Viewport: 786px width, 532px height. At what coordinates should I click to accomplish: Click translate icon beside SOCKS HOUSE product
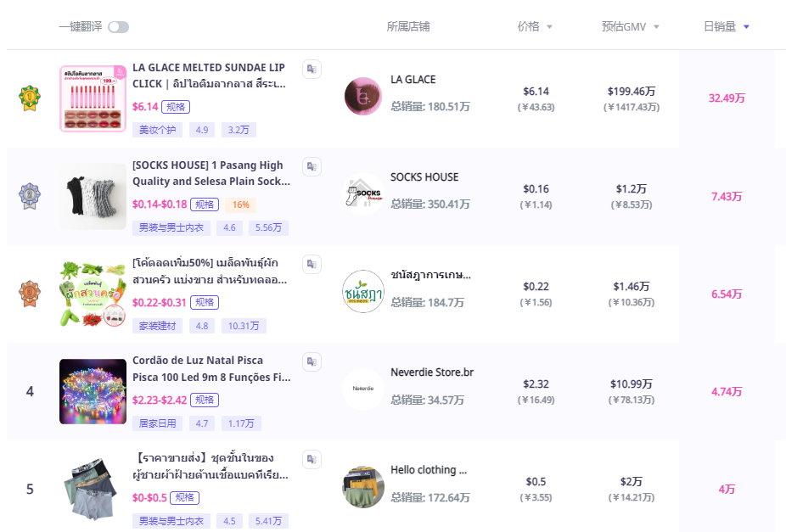coord(312,166)
